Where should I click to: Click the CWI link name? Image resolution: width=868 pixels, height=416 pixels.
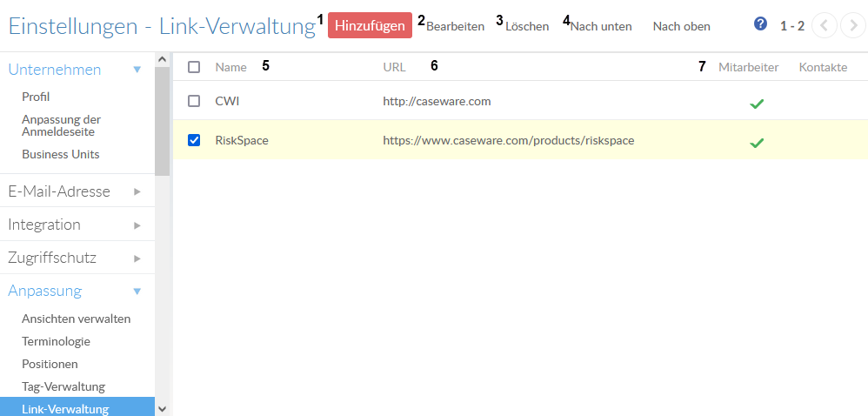(x=227, y=101)
